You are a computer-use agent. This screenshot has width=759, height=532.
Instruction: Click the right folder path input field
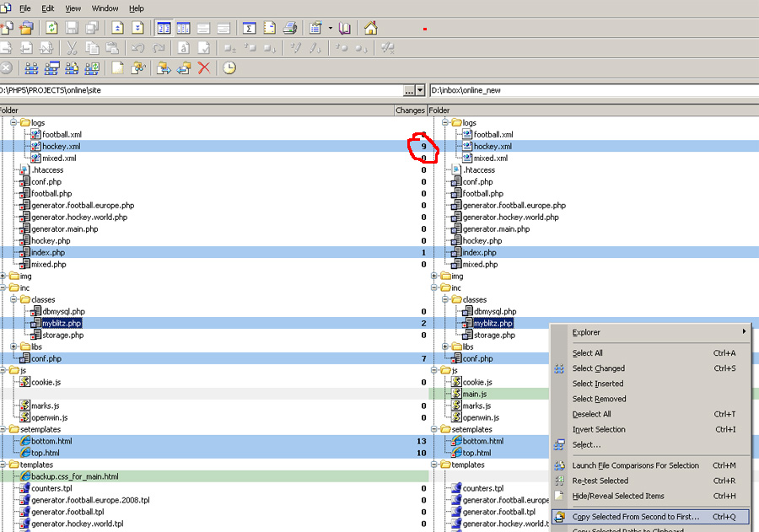click(590, 90)
